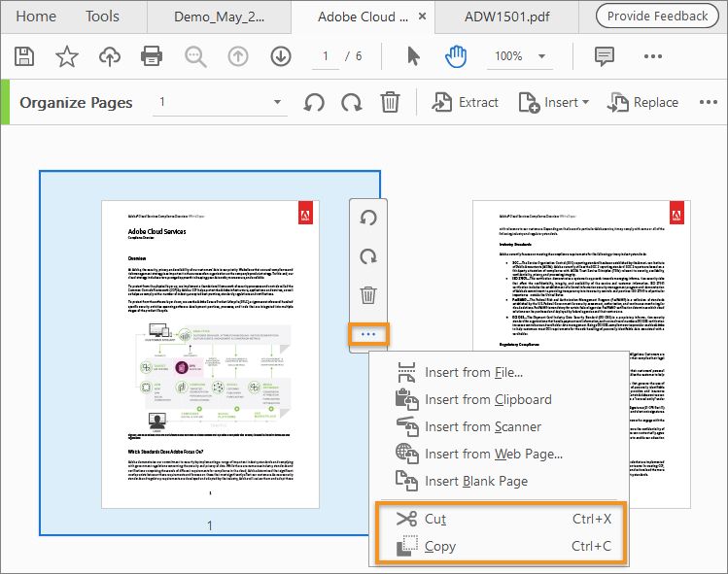Click Replace pages button
Image resolution: width=728 pixels, height=574 pixels.
pyautogui.click(x=642, y=102)
